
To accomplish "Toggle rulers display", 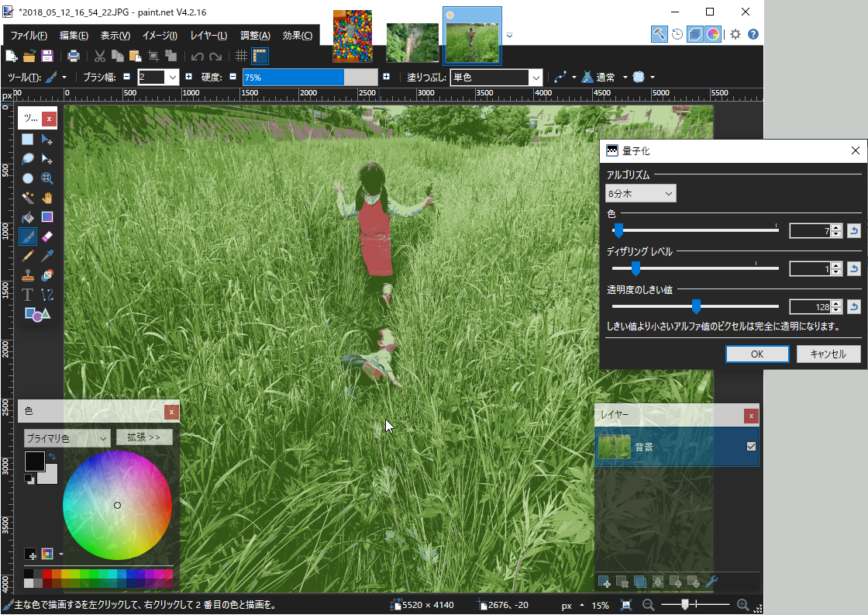I will point(260,56).
